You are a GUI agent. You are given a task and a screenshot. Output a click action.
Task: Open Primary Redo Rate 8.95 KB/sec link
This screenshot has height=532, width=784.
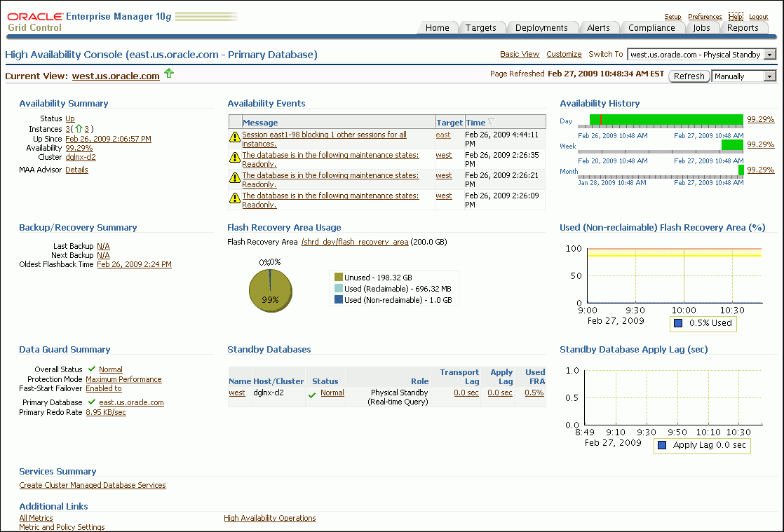(105, 412)
